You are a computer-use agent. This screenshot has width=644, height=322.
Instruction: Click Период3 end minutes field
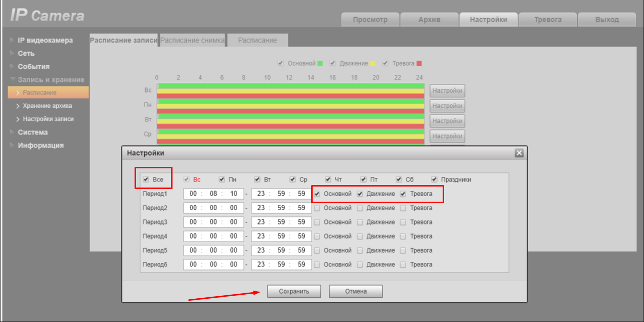click(281, 222)
